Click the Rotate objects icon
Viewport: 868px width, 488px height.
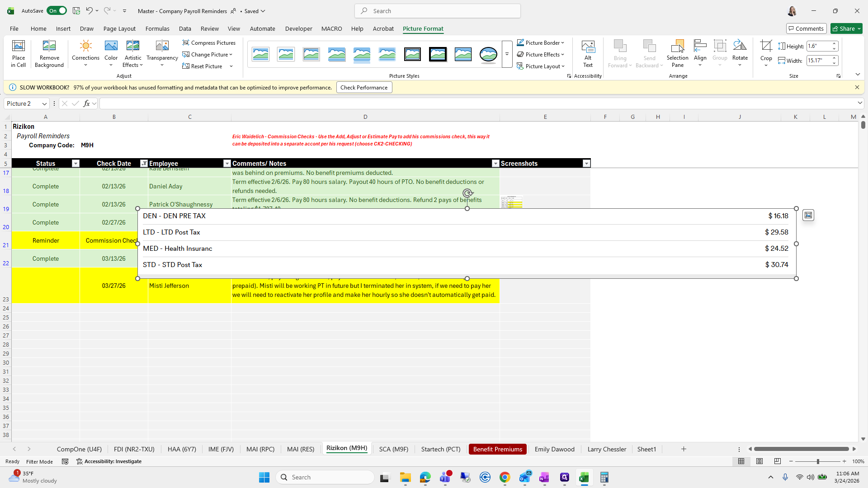(x=740, y=46)
